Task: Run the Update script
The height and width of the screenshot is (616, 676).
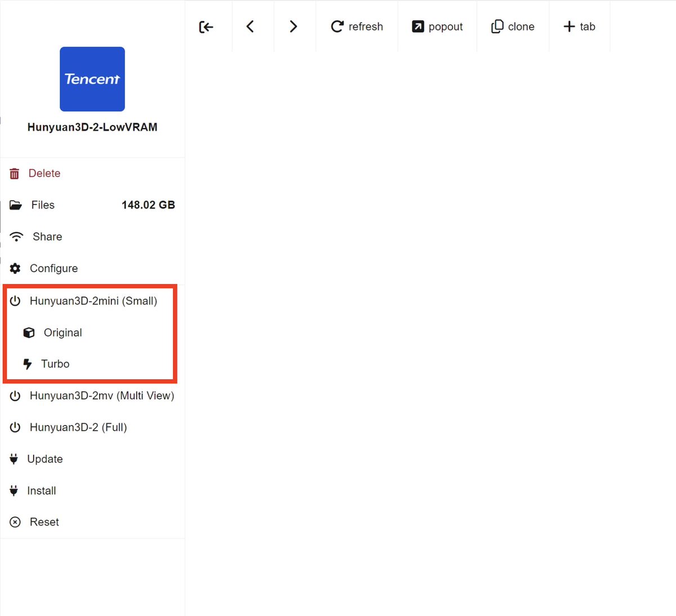Action: [92, 459]
